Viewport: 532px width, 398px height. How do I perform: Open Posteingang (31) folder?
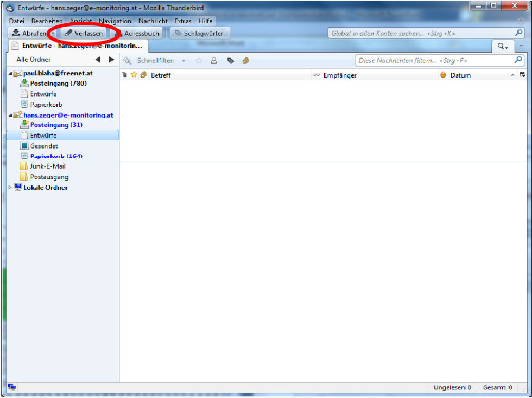tap(56, 125)
